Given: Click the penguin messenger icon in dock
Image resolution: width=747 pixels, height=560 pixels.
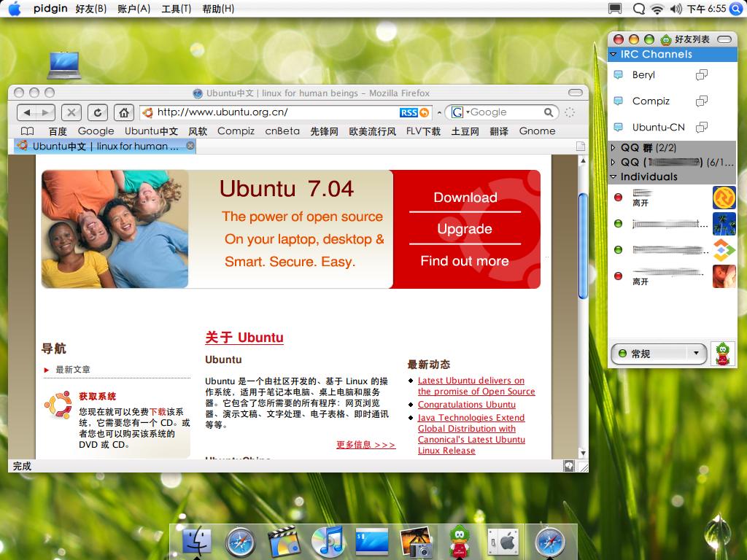Looking at the screenshot, I should coord(460,542).
